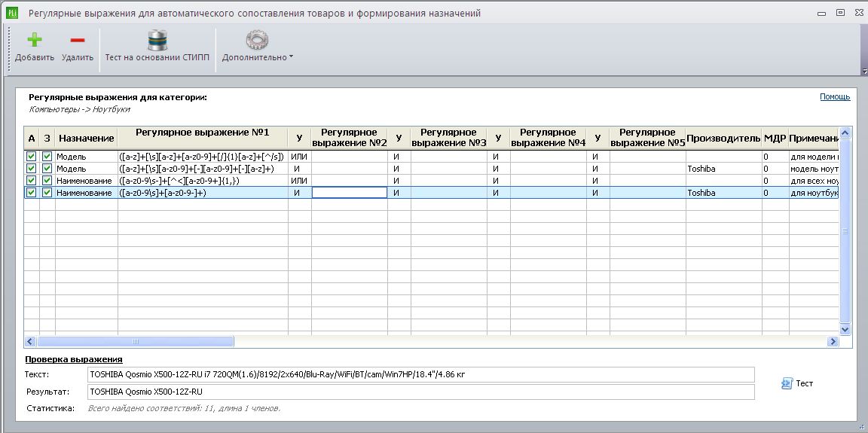Click the vertical scrollbar thumb

tap(845, 231)
